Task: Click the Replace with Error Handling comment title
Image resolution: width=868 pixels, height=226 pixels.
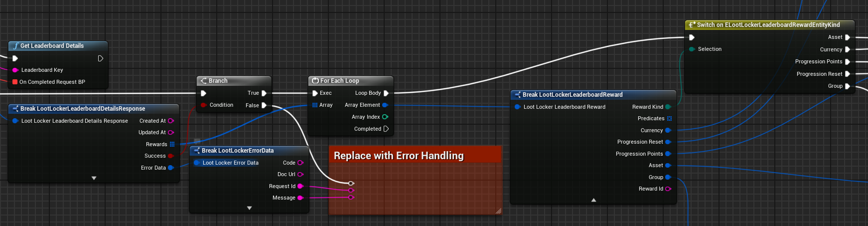Action: pyautogui.click(x=398, y=156)
